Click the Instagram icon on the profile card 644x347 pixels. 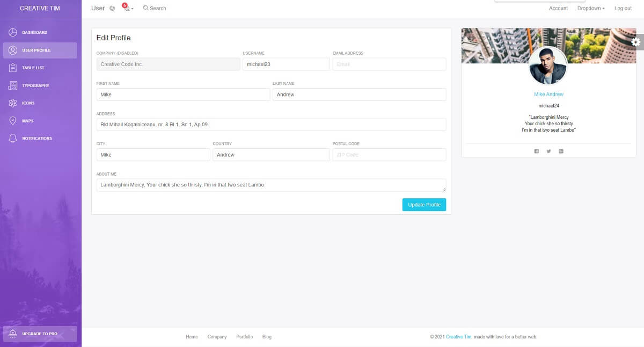click(x=561, y=151)
